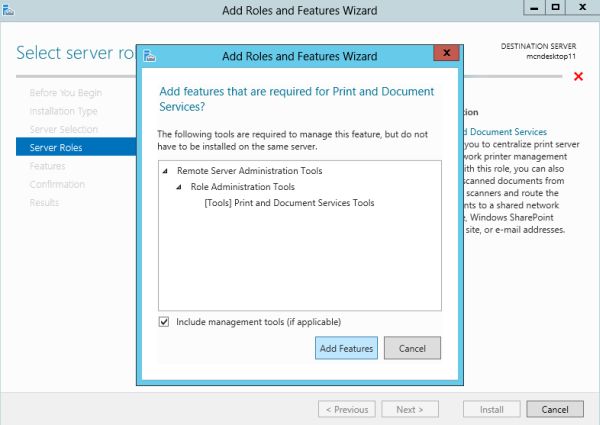Collapse Remote Server Administration Tools node
This screenshot has width=600, height=425.
[x=165, y=171]
